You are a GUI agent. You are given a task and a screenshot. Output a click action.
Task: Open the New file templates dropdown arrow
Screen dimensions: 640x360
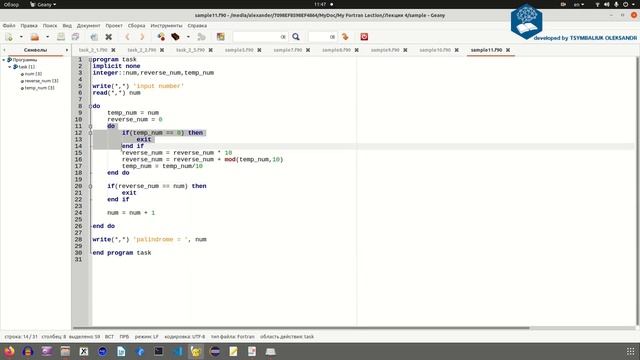[21, 37]
